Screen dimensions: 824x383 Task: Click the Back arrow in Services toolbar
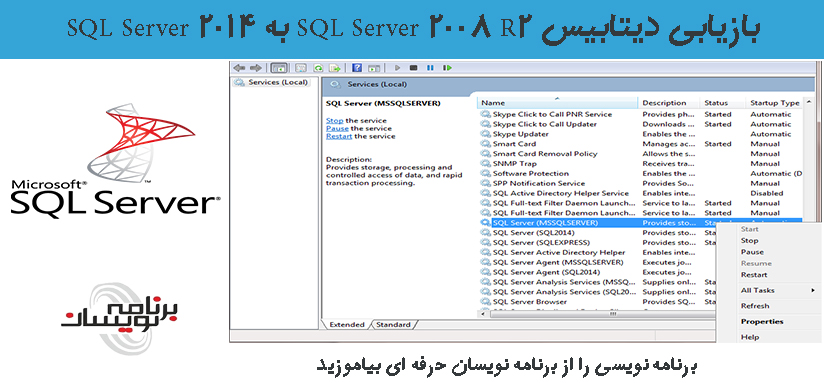coord(240,68)
